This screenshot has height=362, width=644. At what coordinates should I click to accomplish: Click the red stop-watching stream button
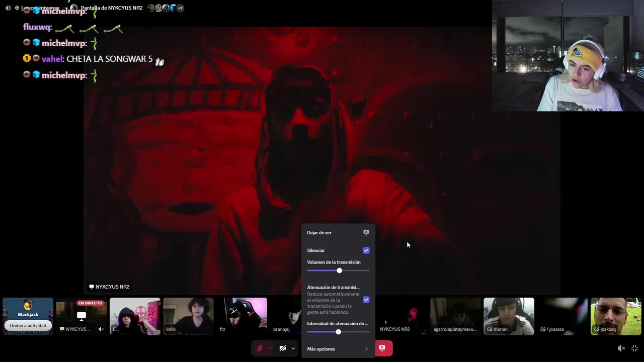pos(383,348)
